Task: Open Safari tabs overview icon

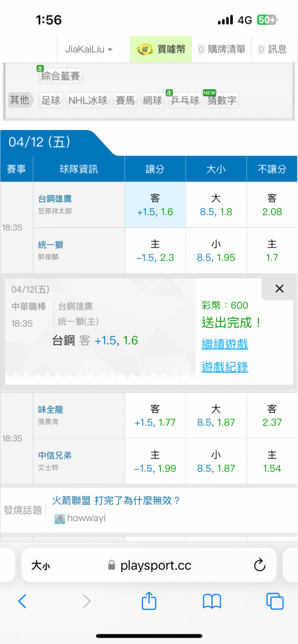Action: [275, 601]
